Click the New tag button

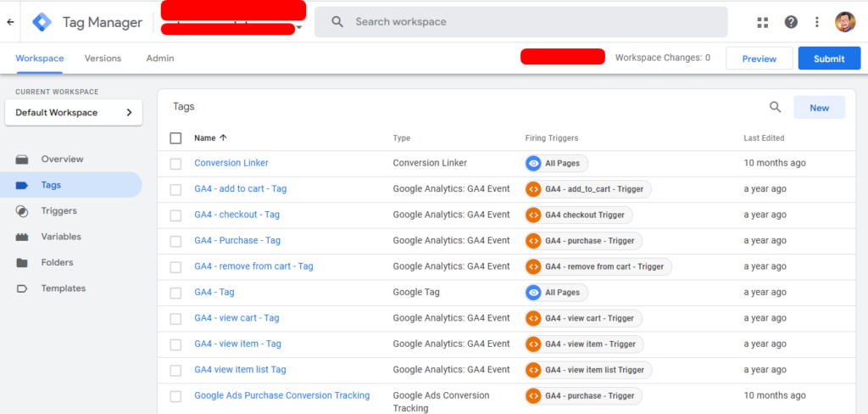820,108
